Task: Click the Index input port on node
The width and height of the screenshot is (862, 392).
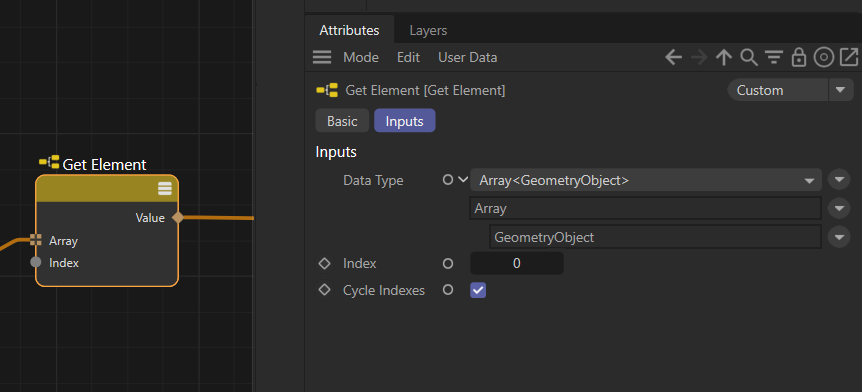Action: (x=36, y=262)
